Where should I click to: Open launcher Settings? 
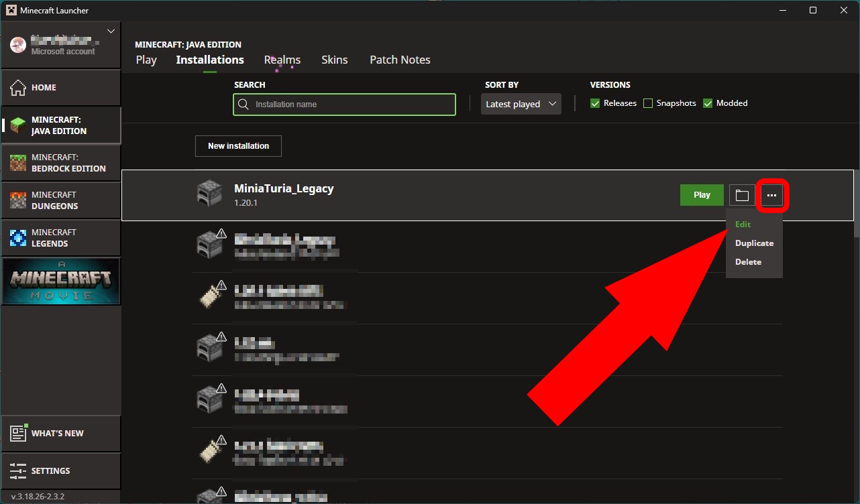pos(60,471)
